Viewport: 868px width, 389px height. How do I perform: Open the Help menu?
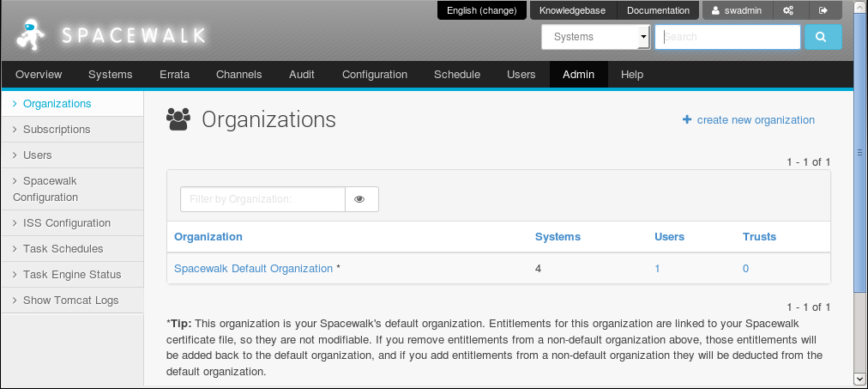pyautogui.click(x=631, y=74)
